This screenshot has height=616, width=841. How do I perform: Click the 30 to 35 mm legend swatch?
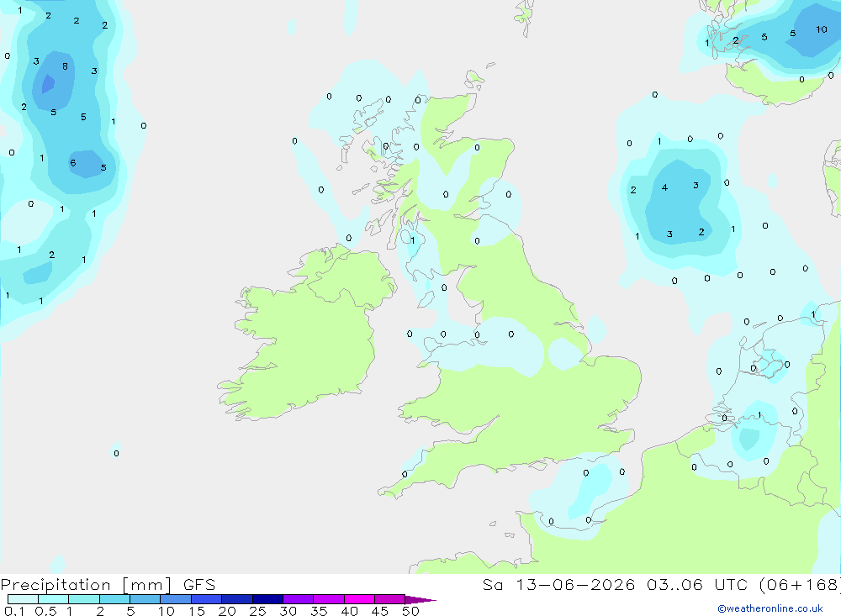(298, 599)
